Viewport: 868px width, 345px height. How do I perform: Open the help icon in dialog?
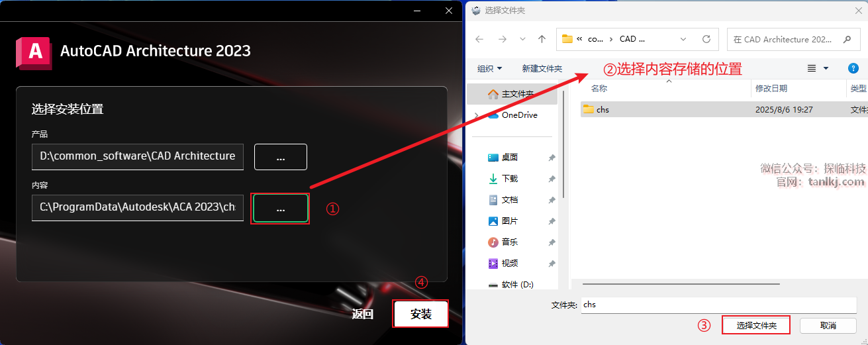click(853, 68)
